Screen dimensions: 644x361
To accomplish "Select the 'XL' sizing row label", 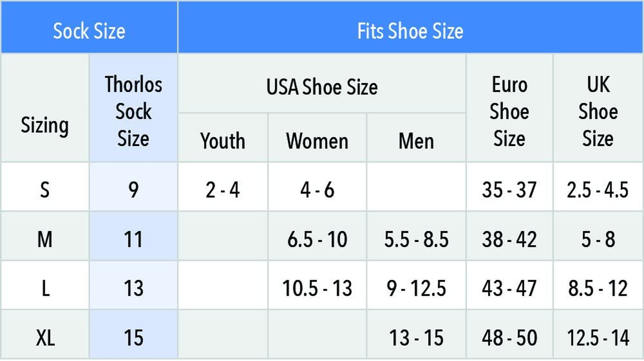I will point(44,337).
